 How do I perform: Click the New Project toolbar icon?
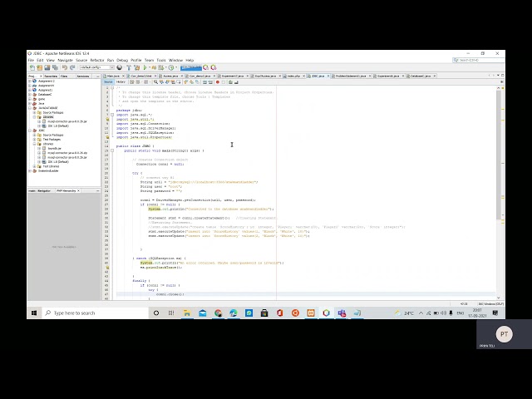[x=39, y=67]
